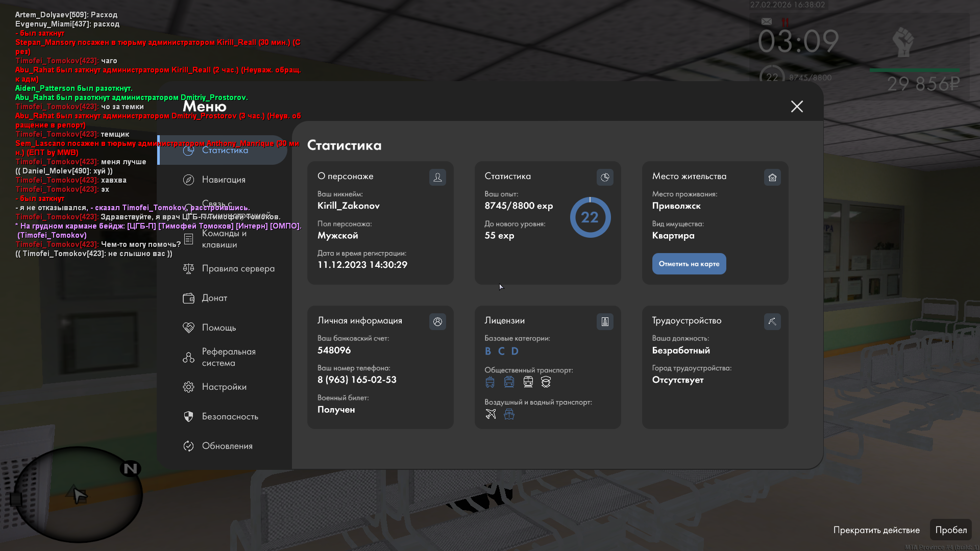Click the boat license icon
980x551 pixels.
coord(509,414)
